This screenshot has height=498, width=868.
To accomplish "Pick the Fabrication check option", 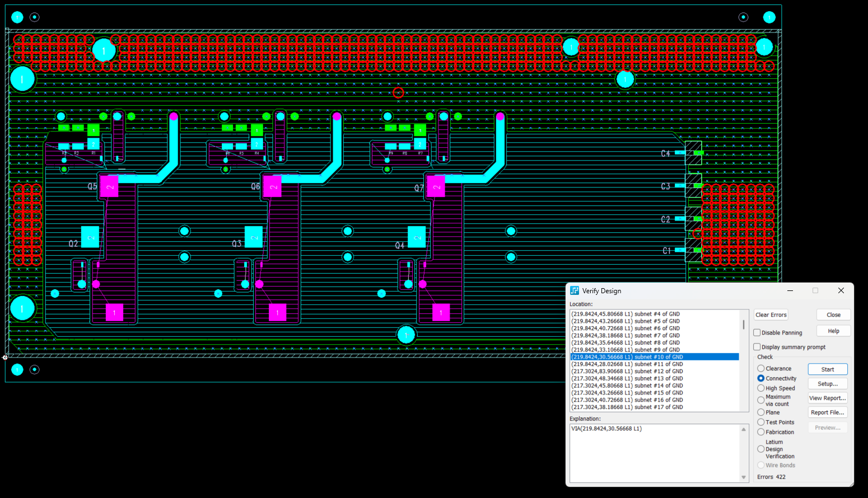I will click(x=761, y=432).
